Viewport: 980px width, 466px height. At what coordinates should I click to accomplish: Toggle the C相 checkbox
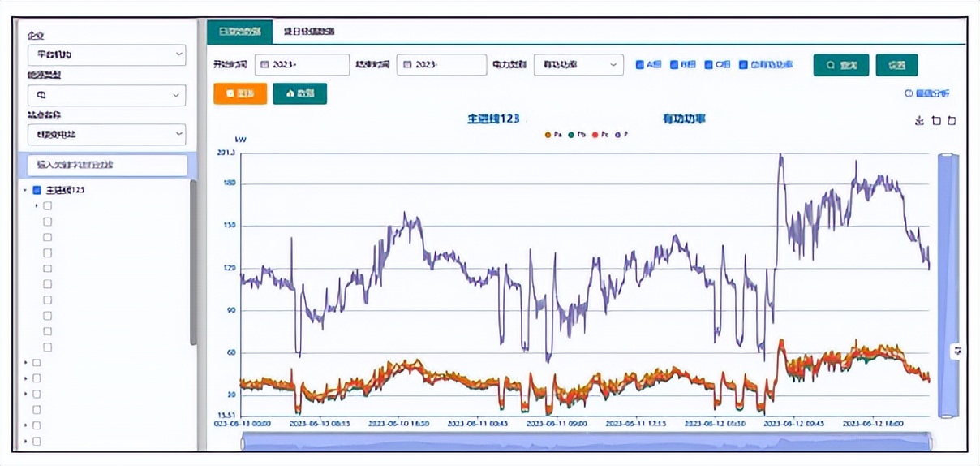708,65
